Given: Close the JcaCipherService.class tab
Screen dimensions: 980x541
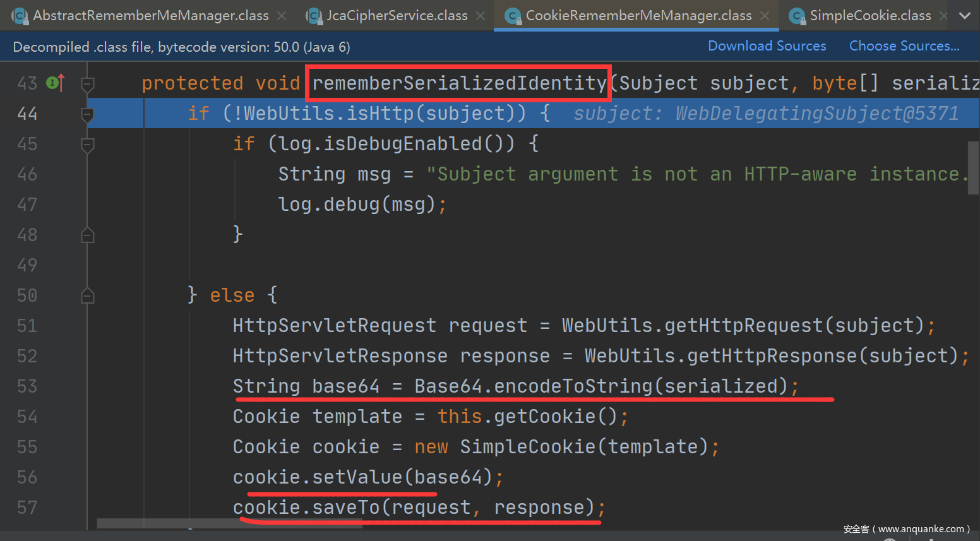Looking at the screenshot, I should coord(481,16).
